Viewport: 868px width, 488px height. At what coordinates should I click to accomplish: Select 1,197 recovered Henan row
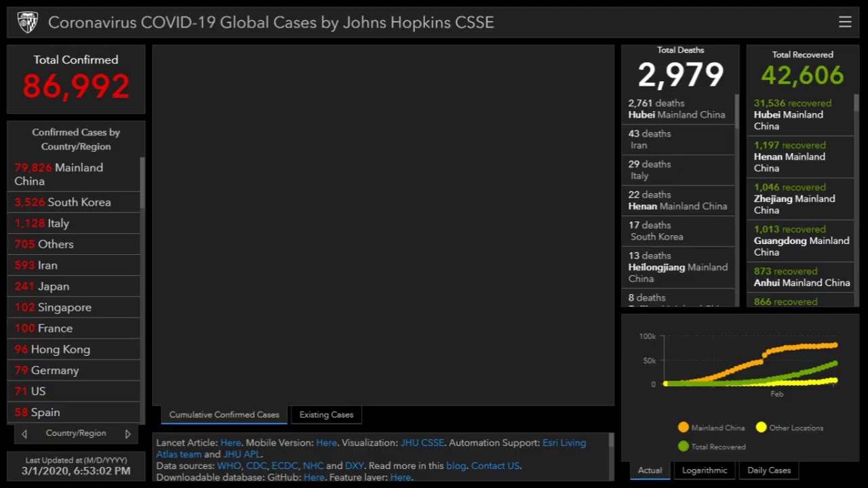pos(800,157)
